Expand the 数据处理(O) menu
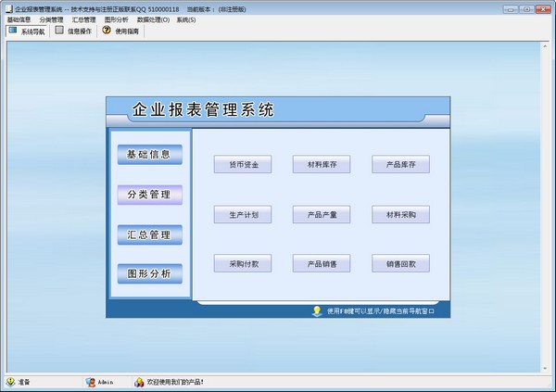 click(153, 19)
